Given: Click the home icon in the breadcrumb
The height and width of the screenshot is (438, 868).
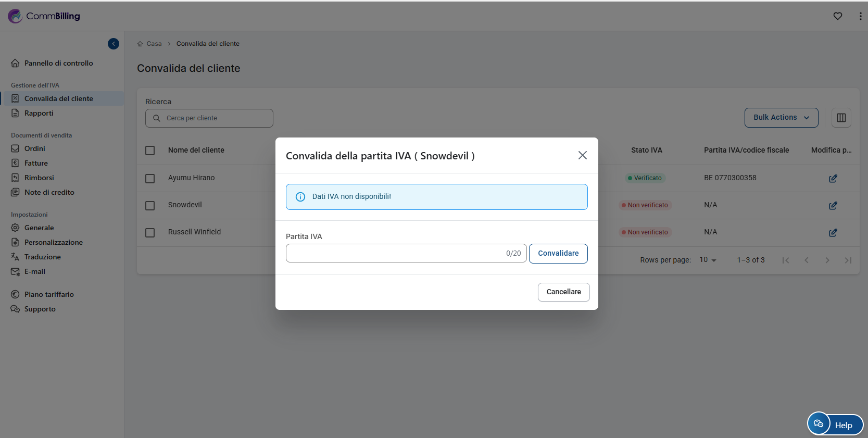Looking at the screenshot, I should (140, 44).
